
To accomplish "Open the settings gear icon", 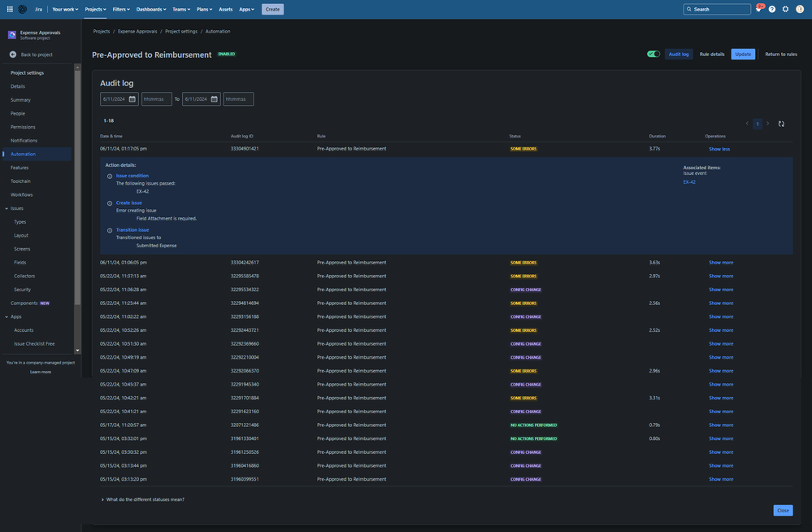I will (786, 9).
